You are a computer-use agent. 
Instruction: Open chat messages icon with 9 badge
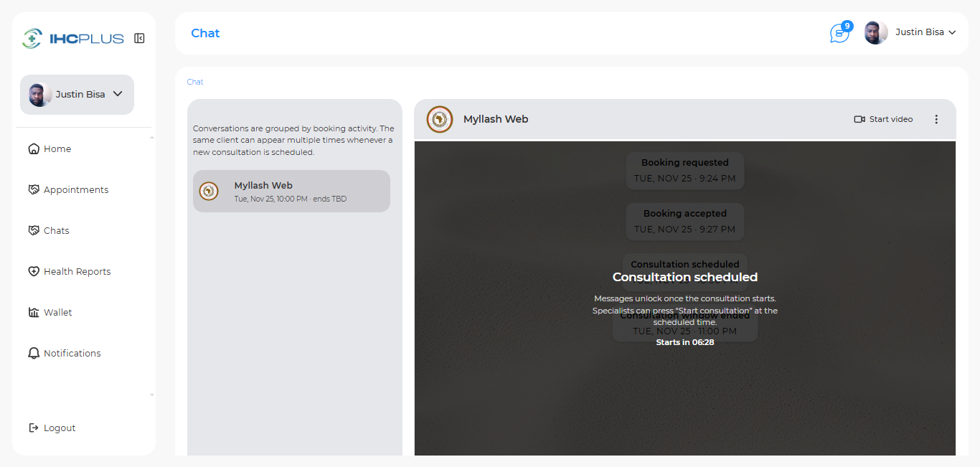[839, 33]
